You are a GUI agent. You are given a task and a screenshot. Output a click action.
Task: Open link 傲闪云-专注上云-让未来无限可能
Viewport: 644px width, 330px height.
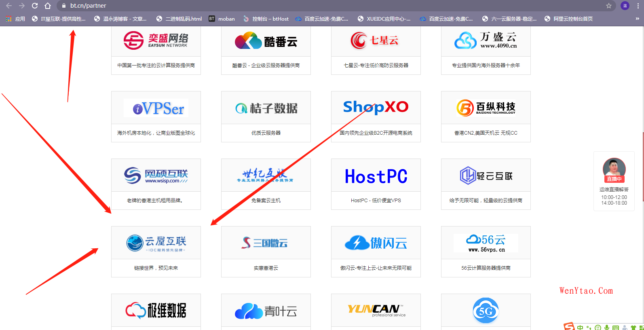[x=376, y=268]
